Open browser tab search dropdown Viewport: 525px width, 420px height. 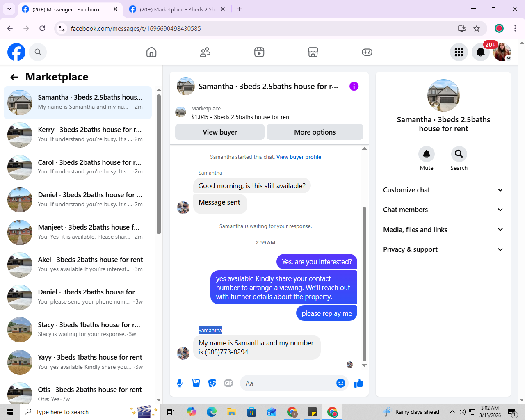9,9
